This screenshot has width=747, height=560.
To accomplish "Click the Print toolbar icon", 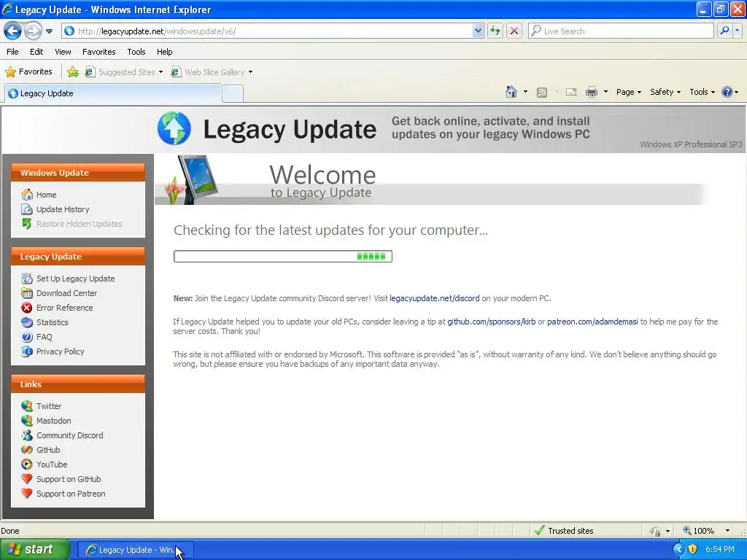I will coord(591,92).
